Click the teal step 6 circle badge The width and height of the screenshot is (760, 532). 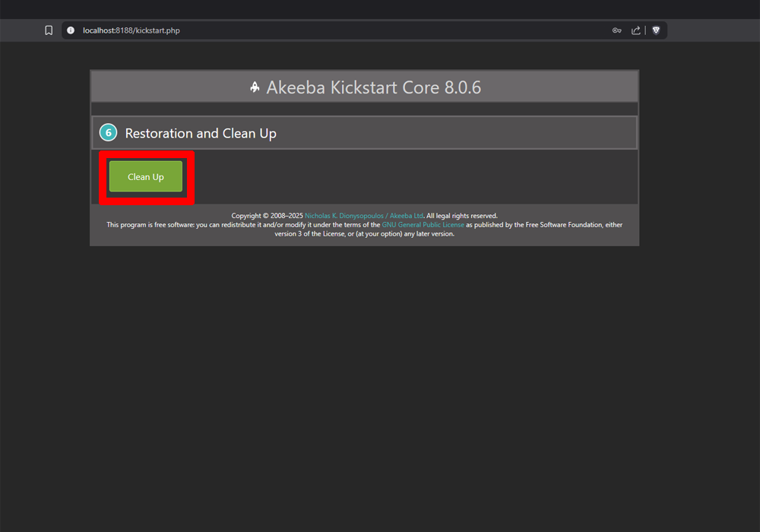click(108, 133)
